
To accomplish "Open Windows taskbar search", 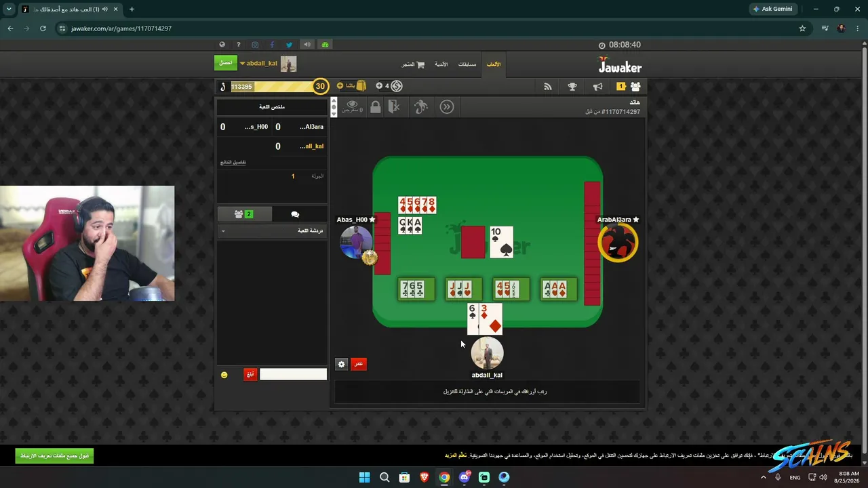I will 384,477.
